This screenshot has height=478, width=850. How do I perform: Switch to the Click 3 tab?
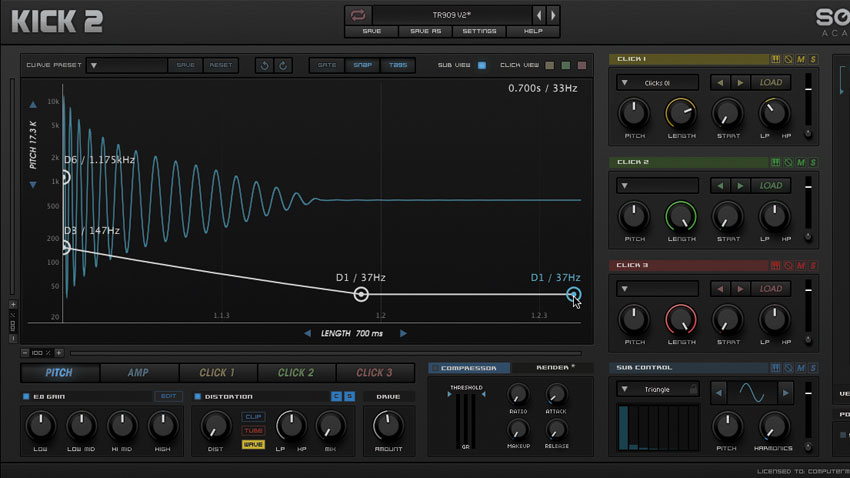(x=375, y=373)
